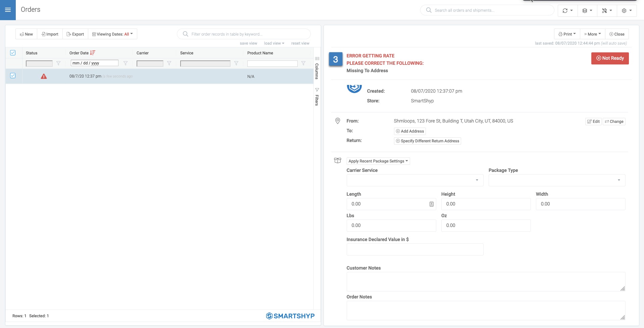Click Add Address for To field
This screenshot has height=328, width=644.
pyautogui.click(x=410, y=131)
